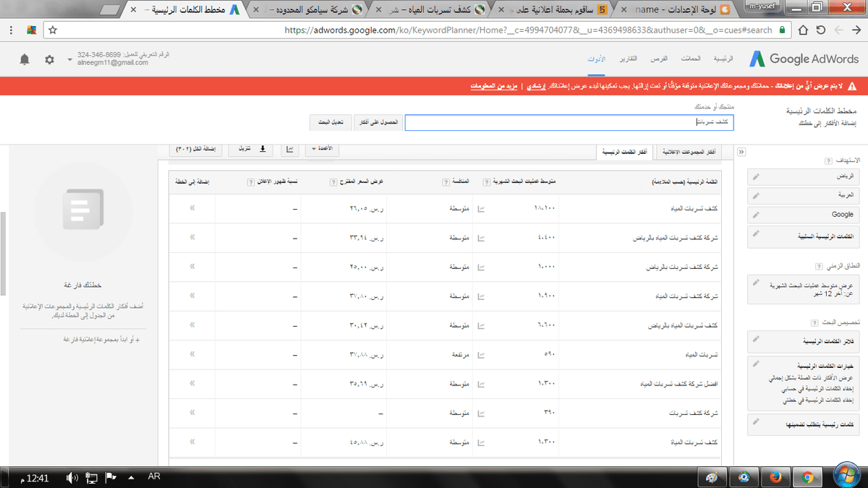Add تسربات المياه ٥٩٠ row to plan
The width and height of the screenshot is (868, 488).
click(x=192, y=355)
